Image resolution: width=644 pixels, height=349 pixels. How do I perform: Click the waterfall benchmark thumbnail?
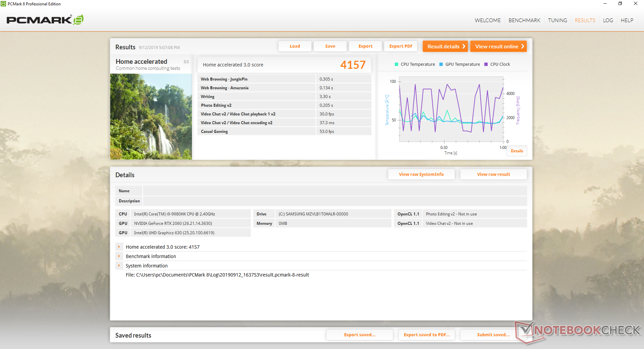(151, 116)
